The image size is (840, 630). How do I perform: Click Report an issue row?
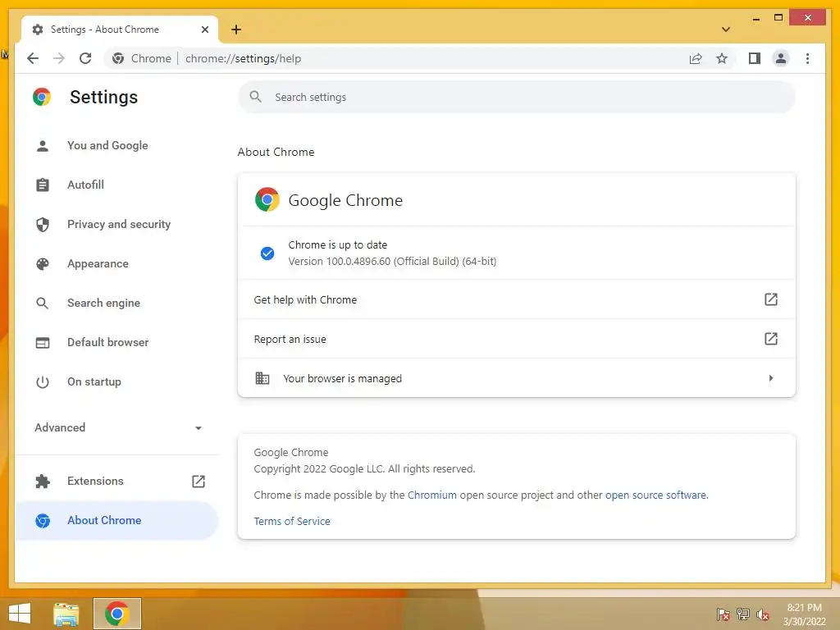tap(517, 339)
